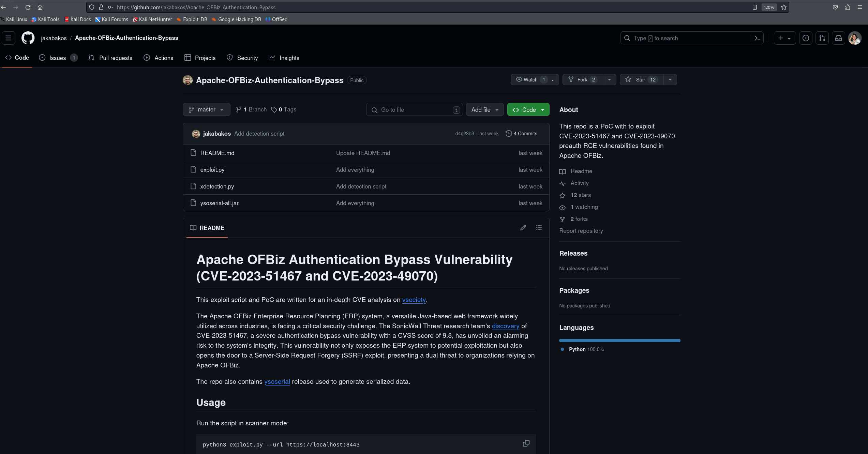Click the GitHub logo home icon

pos(28,38)
